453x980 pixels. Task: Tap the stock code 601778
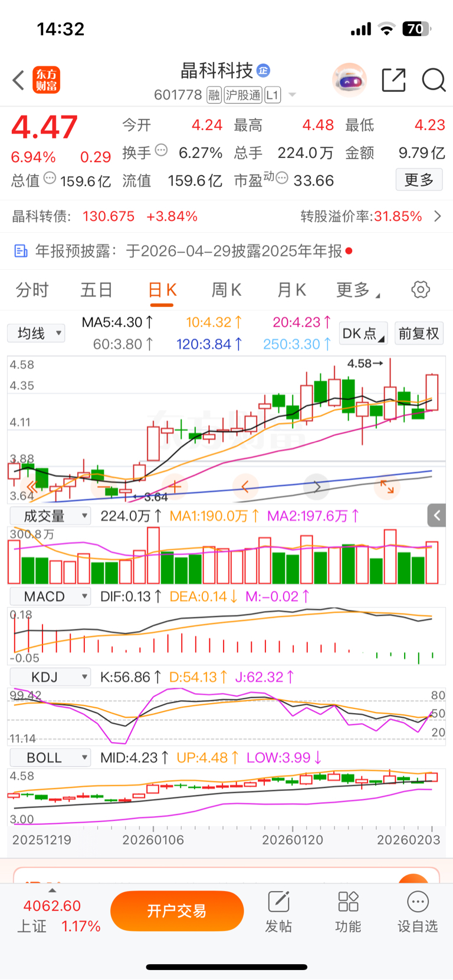pyautogui.click(x=178, y=95)
